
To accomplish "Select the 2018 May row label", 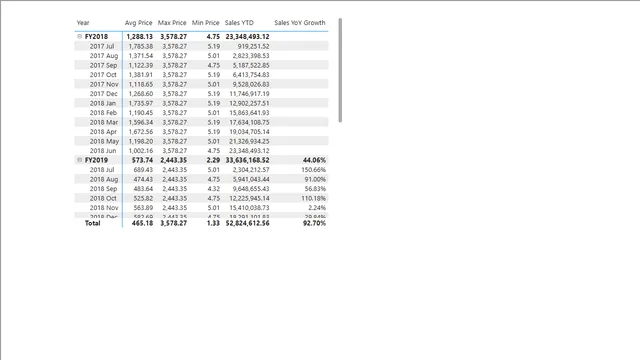I will point(104,141).
